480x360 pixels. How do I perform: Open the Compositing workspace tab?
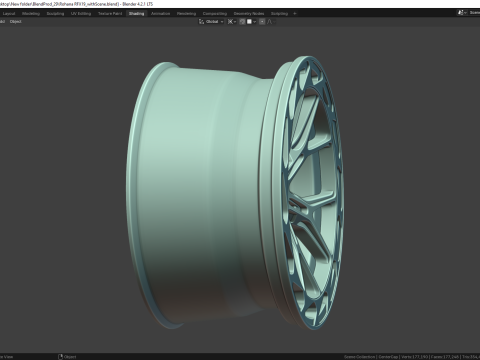(x=215, y=14)
